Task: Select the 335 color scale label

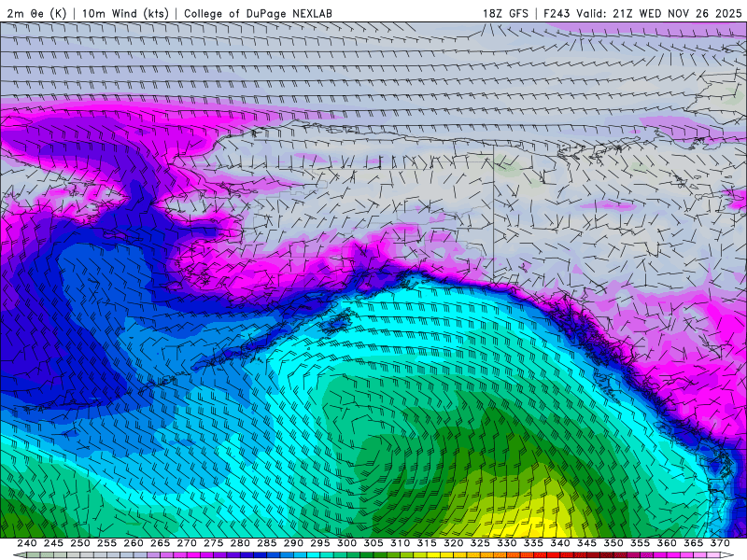Action: pos(533,543)
